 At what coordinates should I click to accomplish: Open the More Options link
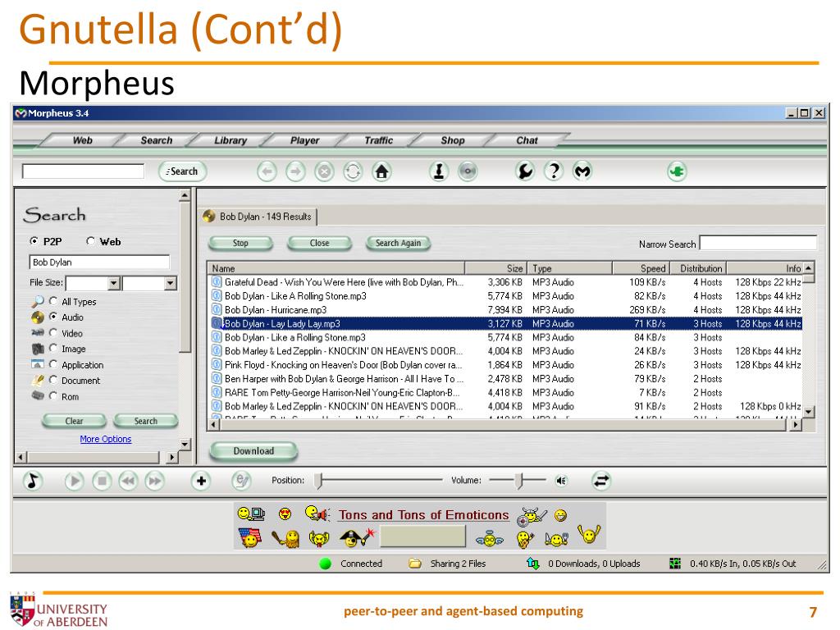106,439
